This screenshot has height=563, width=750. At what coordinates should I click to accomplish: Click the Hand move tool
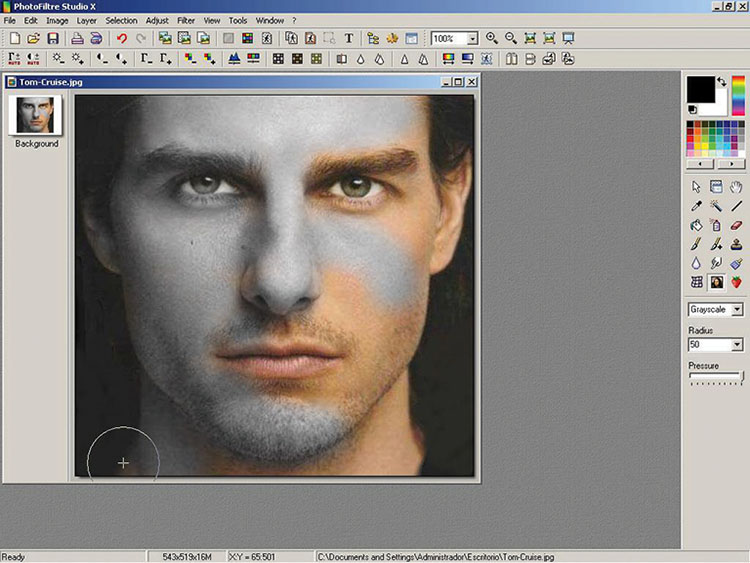click(x=736, y=187)
